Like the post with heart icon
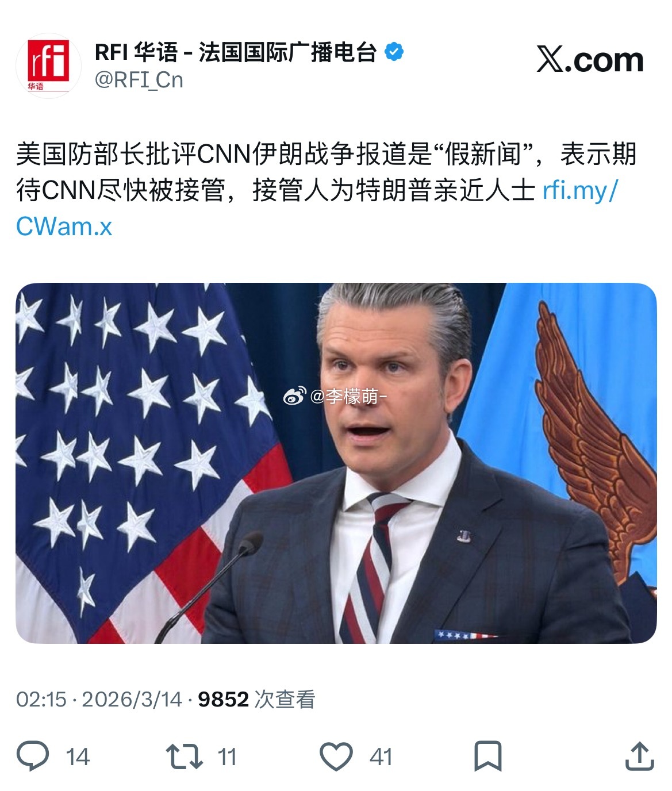The width and height of the screenshot is (672, 791). (336, 757)
